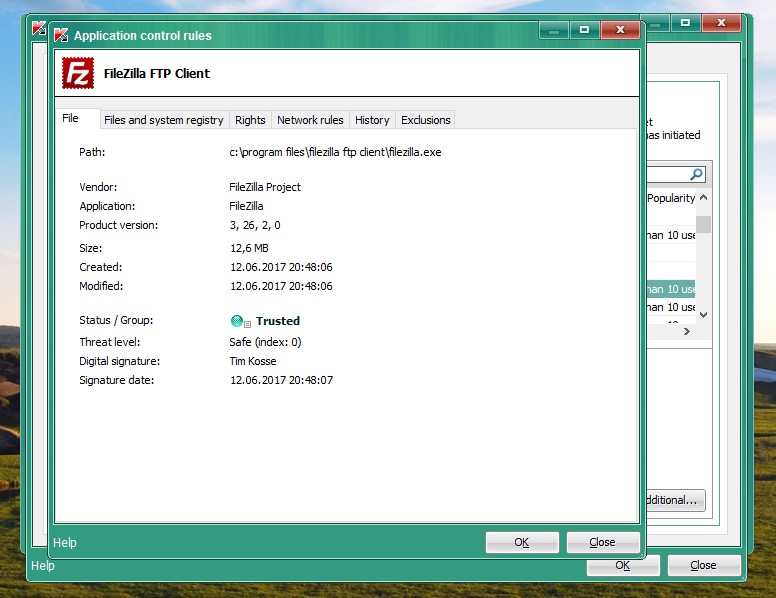Viewport: 776px width, 598px height.
Task: Click the search magnifier icon in background window
Action: click(696, 174)
